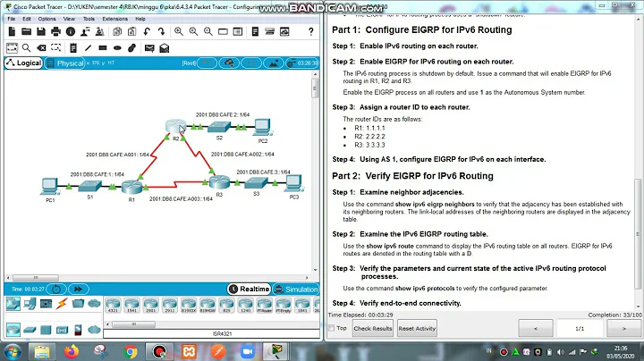The height and width of the screenshot is (361, 644).
Task: Pick the Delete tool icon
Action: 41,48
